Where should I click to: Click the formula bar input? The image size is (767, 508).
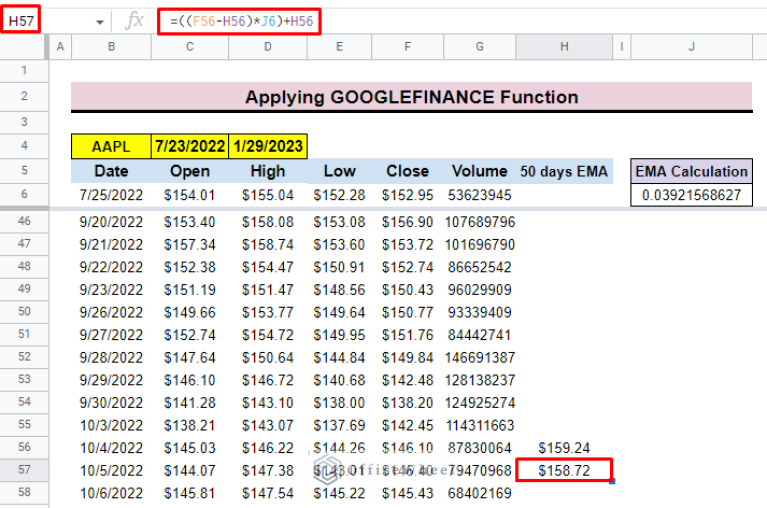(x=462, y=22)
